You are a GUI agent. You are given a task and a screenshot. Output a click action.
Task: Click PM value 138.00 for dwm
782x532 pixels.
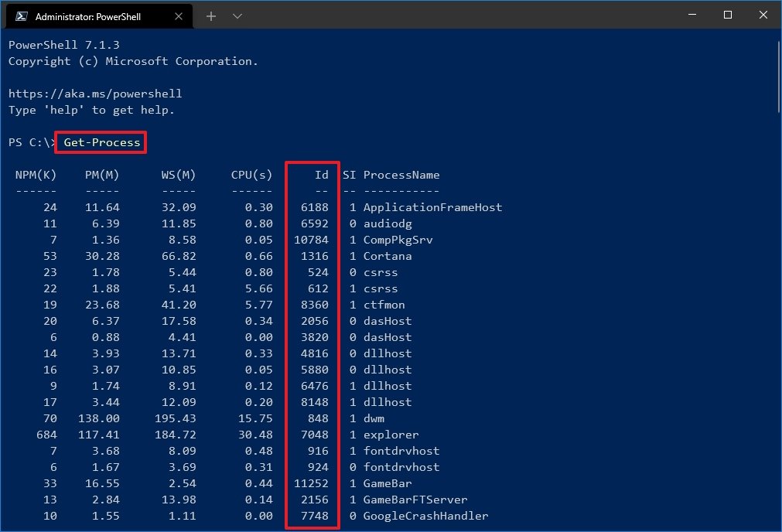tap(99, 418)
